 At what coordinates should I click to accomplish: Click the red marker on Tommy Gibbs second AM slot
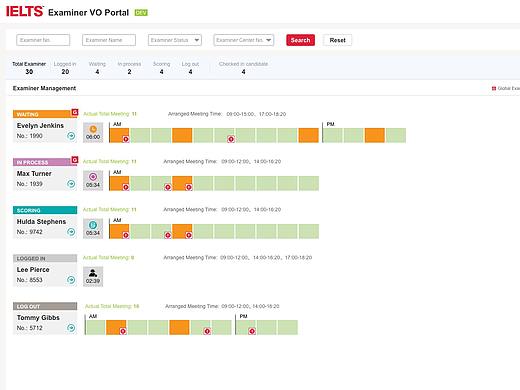click(x=123, y=331)
